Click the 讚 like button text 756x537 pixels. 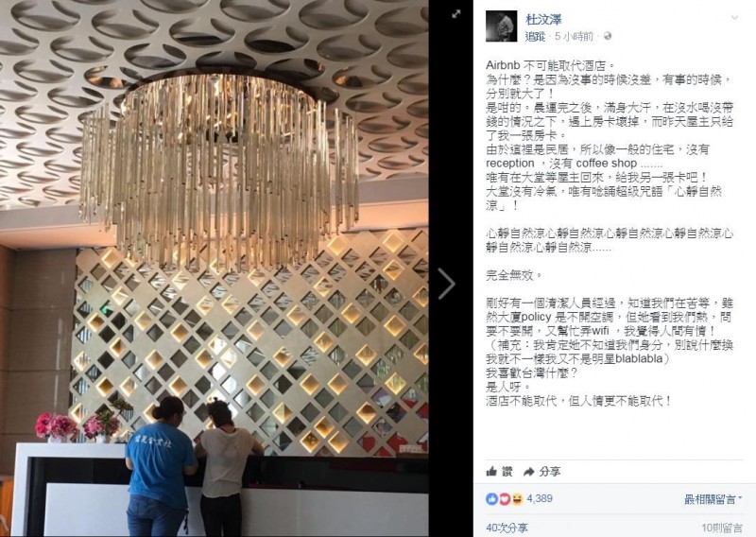pyautogui.click(x=507, y=472)
